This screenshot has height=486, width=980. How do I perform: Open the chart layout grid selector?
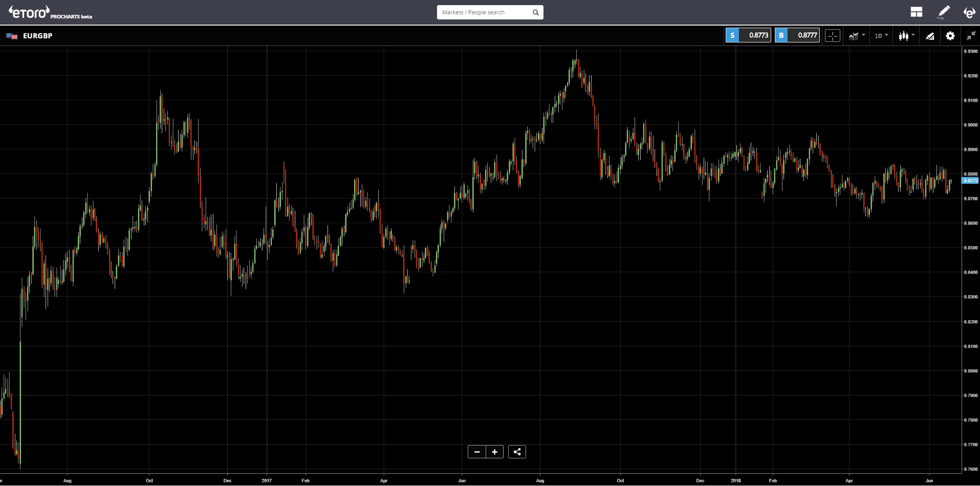(916, 12)
